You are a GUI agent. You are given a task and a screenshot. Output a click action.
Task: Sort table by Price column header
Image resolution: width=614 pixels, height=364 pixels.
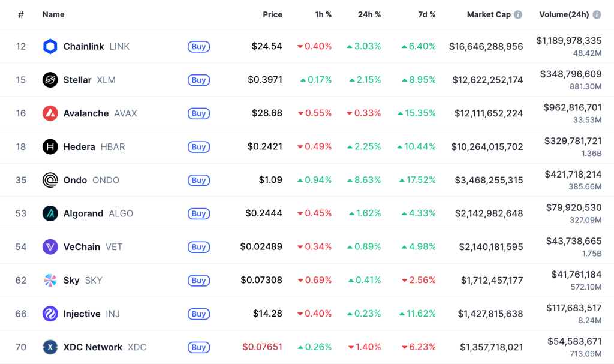click(x=272, y=14)
